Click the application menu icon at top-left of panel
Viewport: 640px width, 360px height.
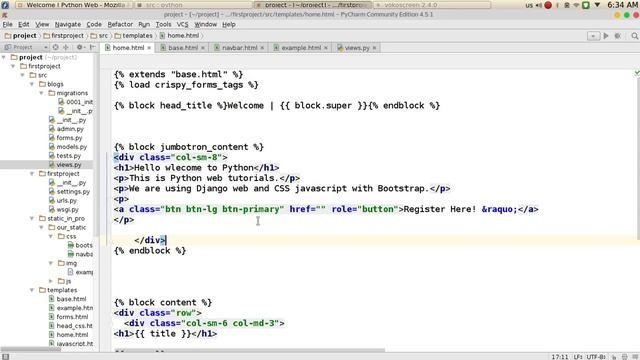(5, 5)
